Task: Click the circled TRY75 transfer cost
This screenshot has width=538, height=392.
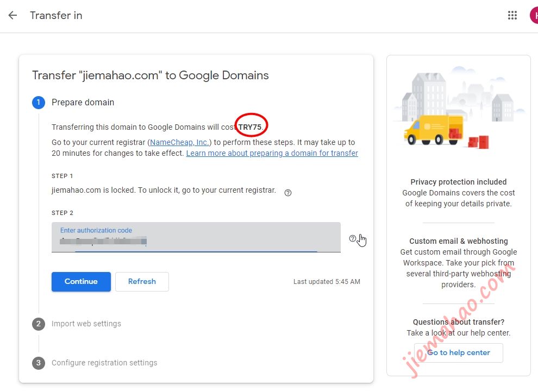Action: point(251,127)
